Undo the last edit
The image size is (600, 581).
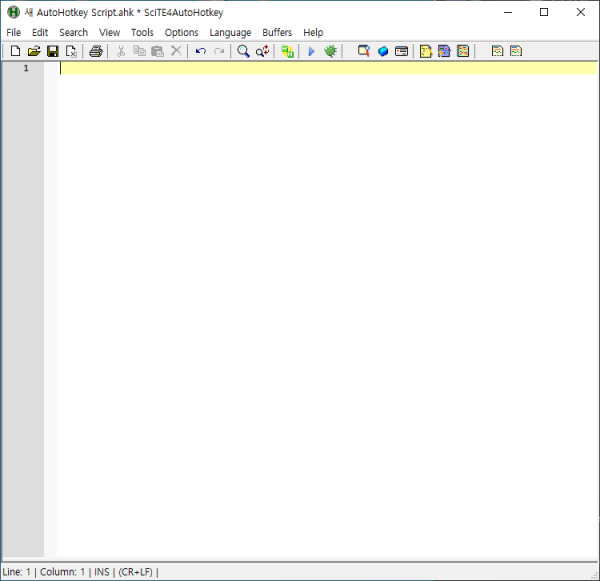[x=201, y=51]
